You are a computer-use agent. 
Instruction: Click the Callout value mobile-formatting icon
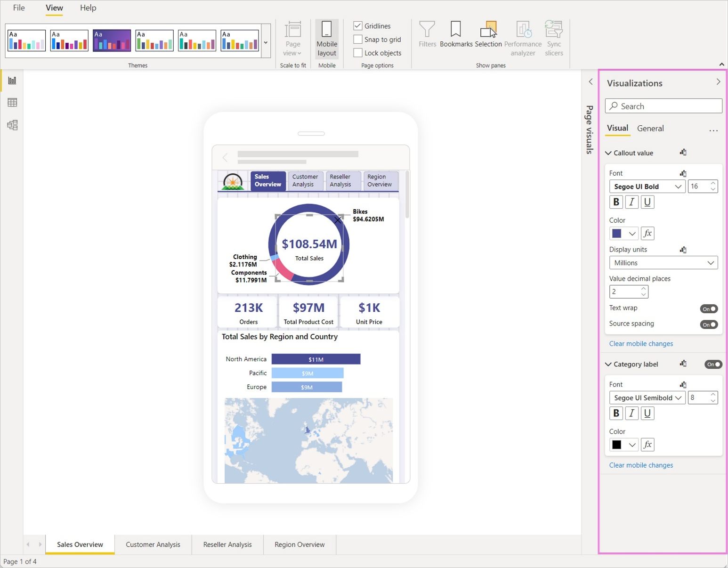683,152
